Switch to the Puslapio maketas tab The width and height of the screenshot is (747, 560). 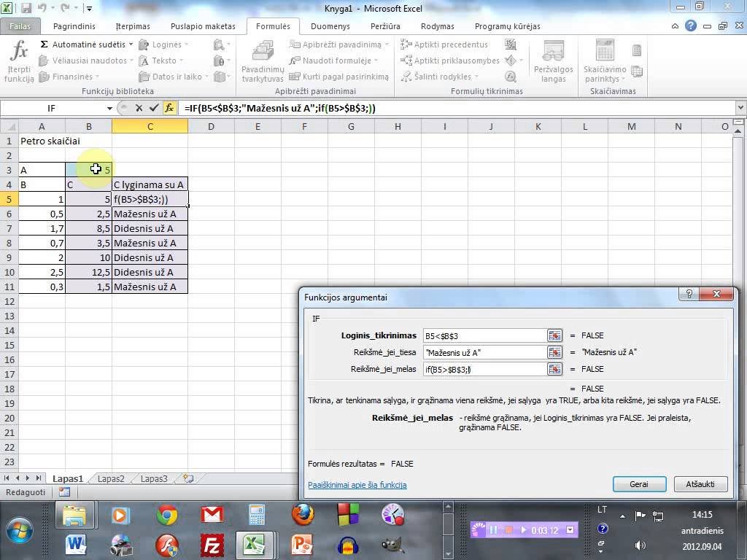203,26
